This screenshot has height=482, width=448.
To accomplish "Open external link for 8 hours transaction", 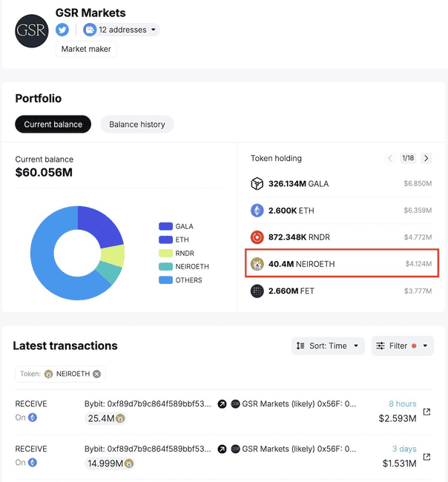I will point(426,412).
